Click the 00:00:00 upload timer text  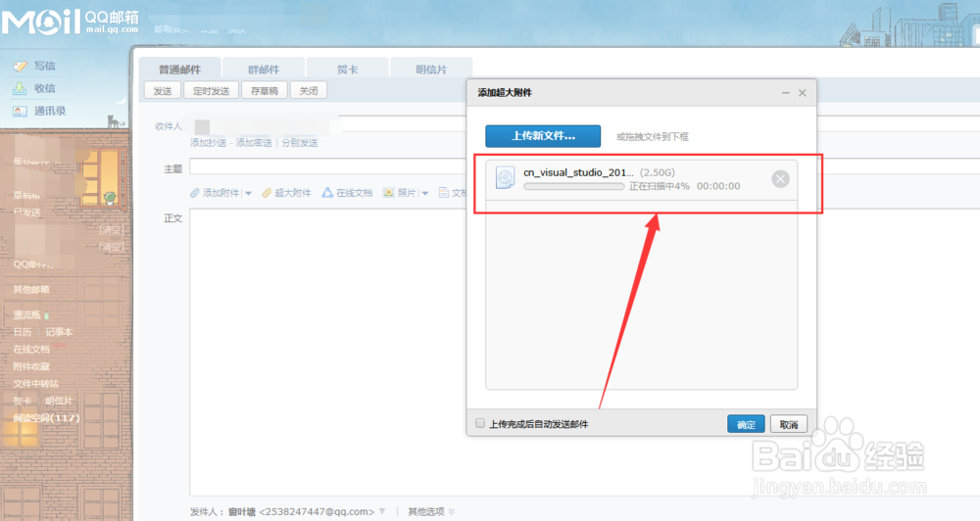click(x=718, y=186)
